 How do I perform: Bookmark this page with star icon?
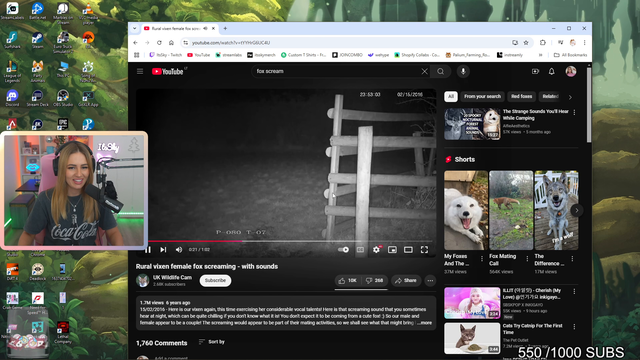click(x=526, y=42)
